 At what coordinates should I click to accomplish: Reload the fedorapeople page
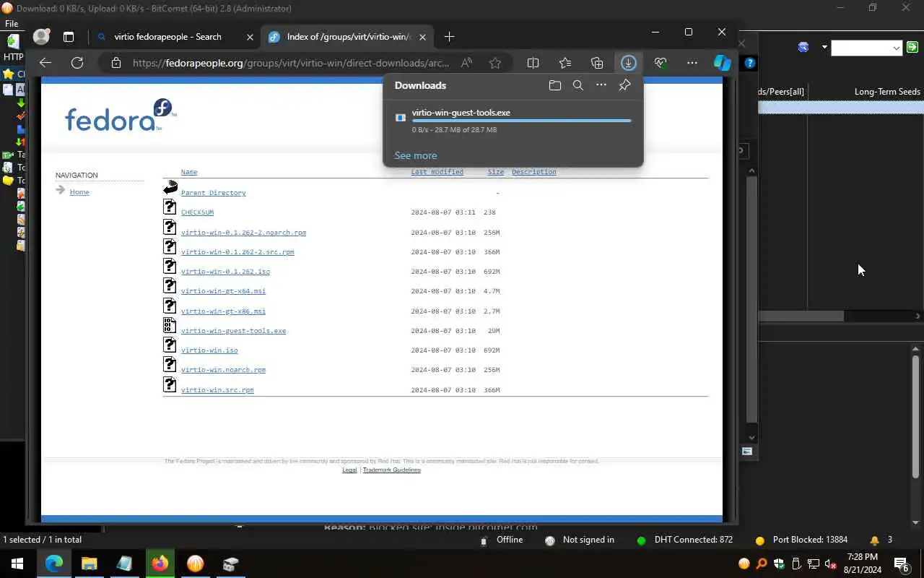pos(77,63)
